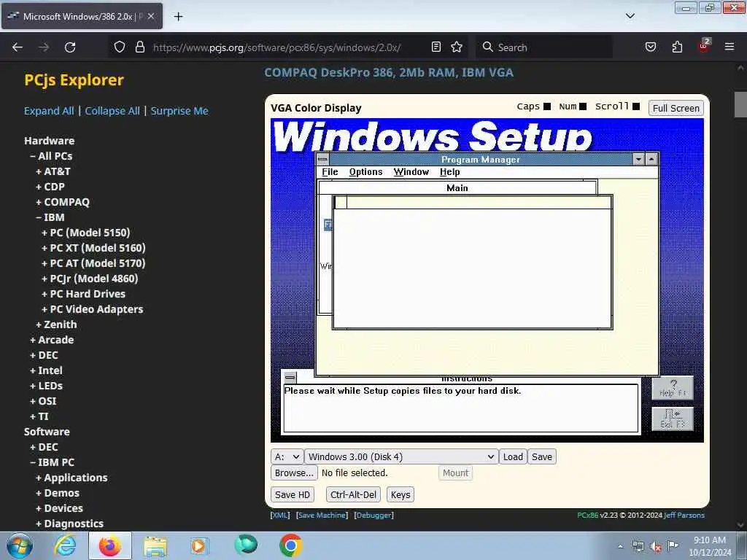Click the Full Screen button

pos(676,108)
